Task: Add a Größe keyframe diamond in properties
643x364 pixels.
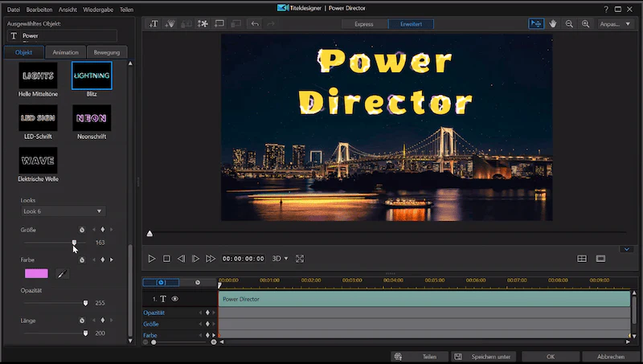Action: [103, 230]
